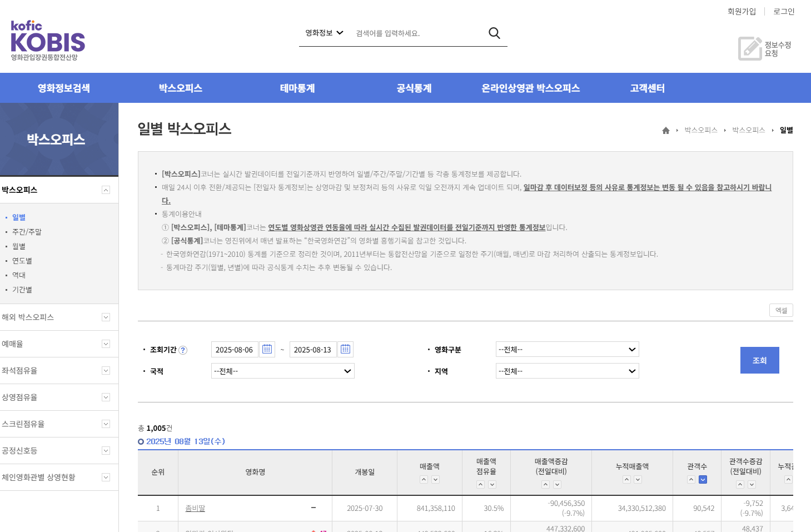The height and width of the screenshot is (532, 811).
Task: Toggle ascending sort on 매출액점유율 column
Action: pos(480,484)
